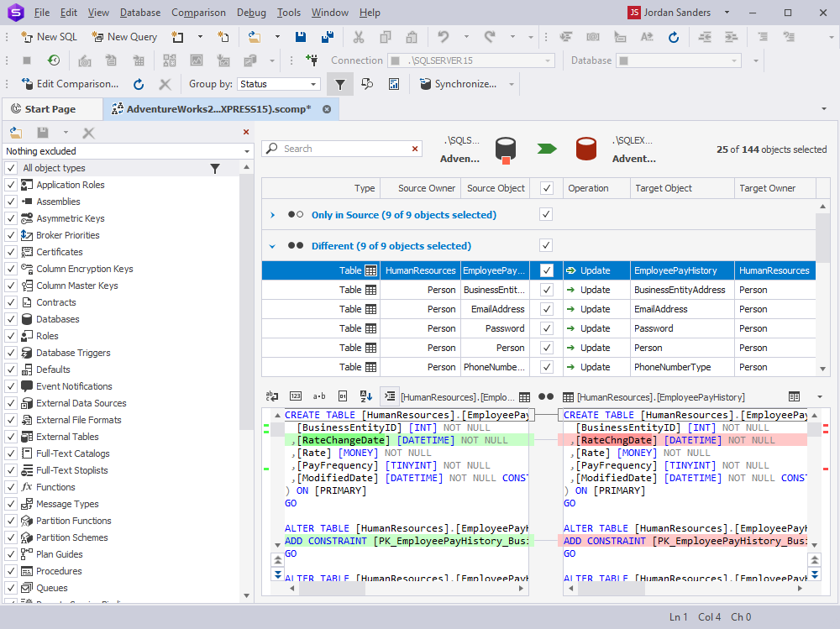Toggle the header select-all checkbox in grid
This screenshot has height=629, width=840.
click(x=547, y=188)
